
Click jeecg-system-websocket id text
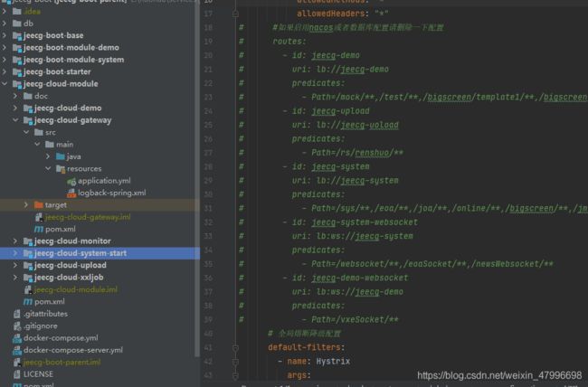coord(365,222)
